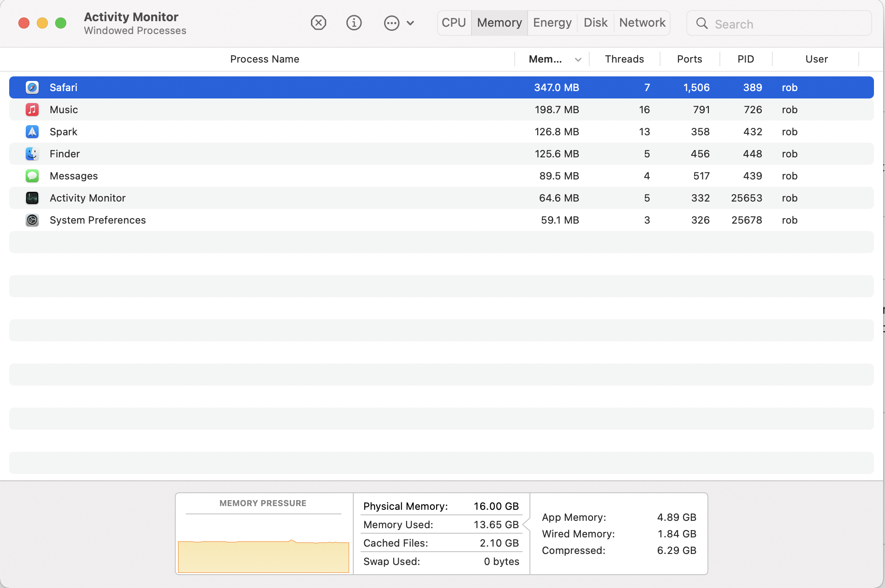Viewport: 885px width, 588px height.
Task: Click the magnifying glass search icon
Action: (x=702, y=23)
